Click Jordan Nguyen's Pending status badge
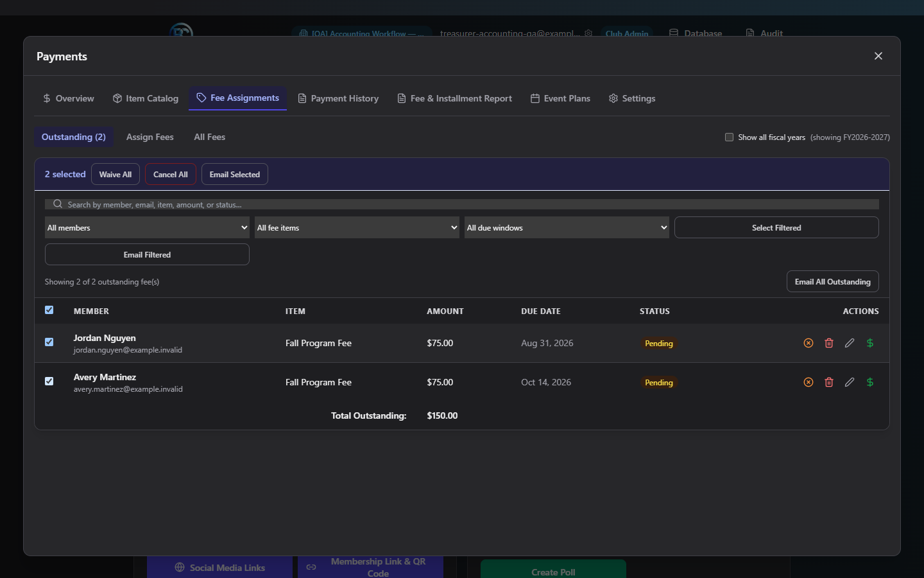Viewport: 924px width, 578px height. pos(659,343)
